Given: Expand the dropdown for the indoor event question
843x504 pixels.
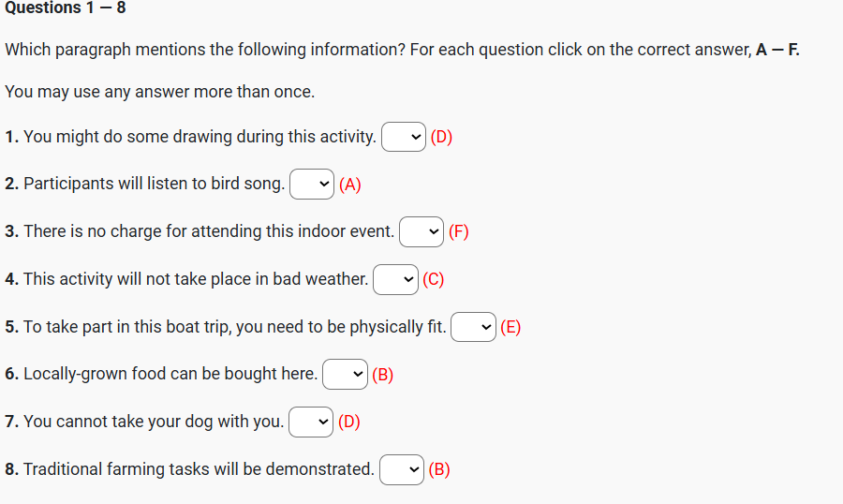Looking at the screenshot, I should (421, 231).
